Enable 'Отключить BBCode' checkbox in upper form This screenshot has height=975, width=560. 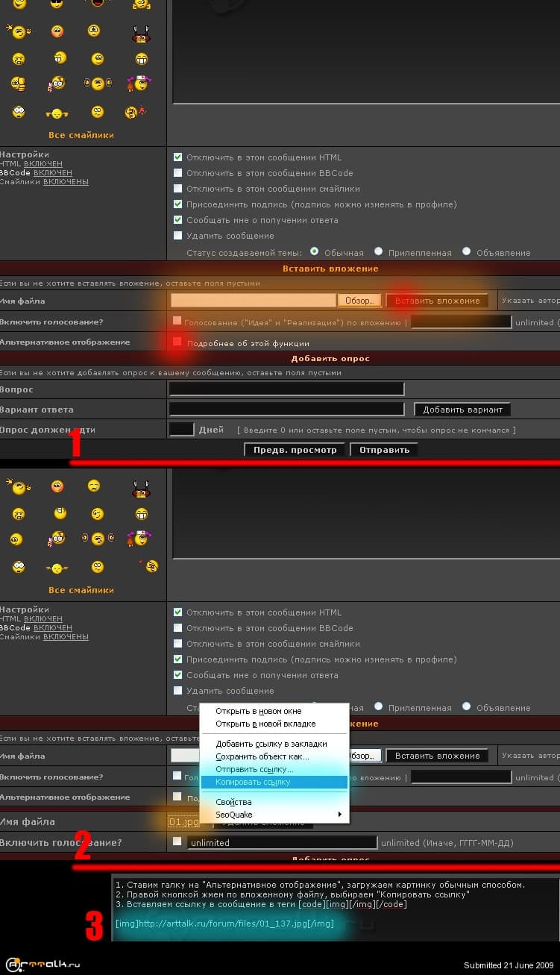click(x=177, y=173)
